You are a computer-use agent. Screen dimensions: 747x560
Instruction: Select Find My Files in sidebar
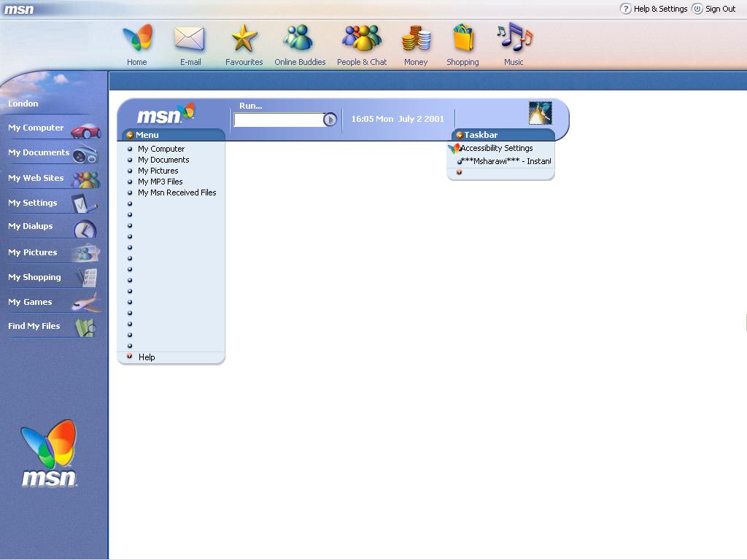[34, 326]
